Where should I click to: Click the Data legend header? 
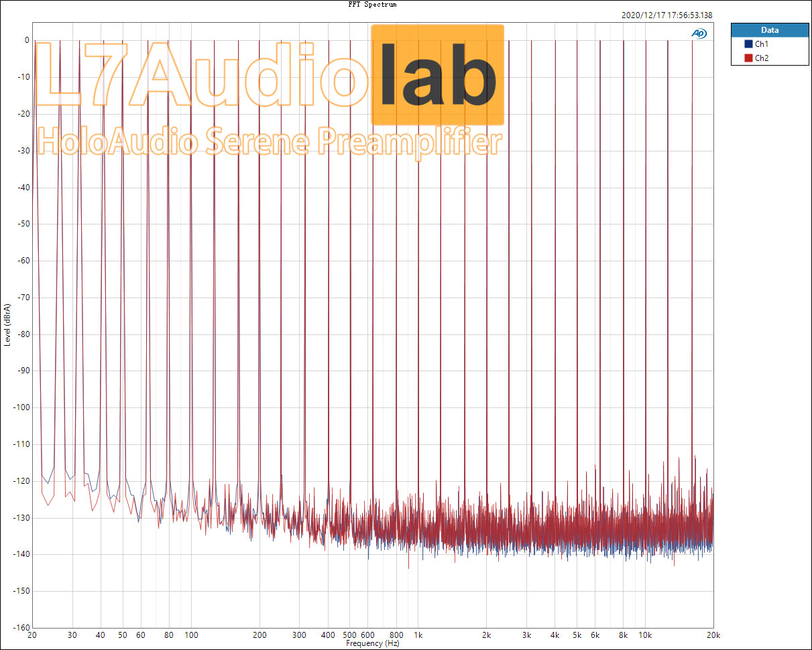(769, 30)
